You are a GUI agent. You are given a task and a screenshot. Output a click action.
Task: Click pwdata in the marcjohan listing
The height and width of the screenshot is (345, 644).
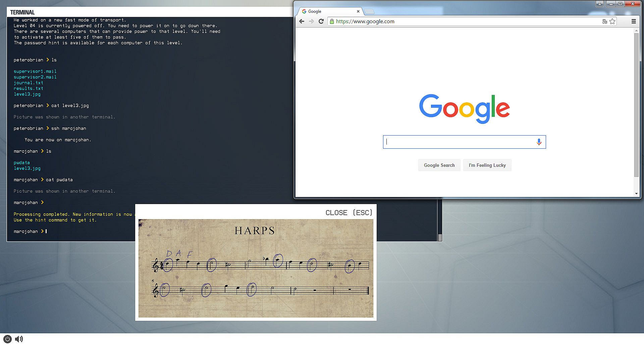21,162
